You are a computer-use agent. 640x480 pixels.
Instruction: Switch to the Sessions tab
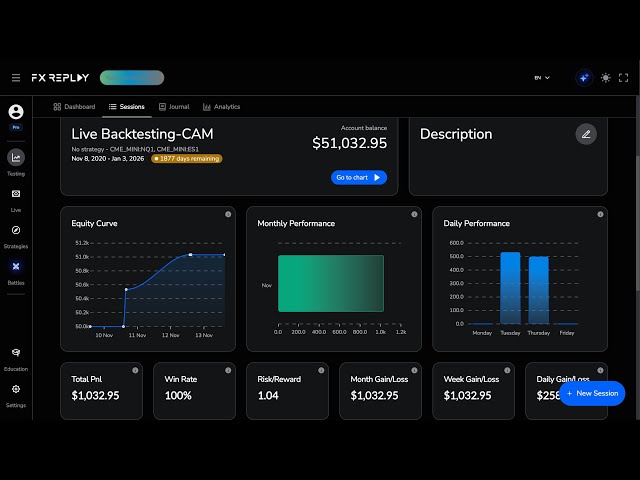click(127, 107)
